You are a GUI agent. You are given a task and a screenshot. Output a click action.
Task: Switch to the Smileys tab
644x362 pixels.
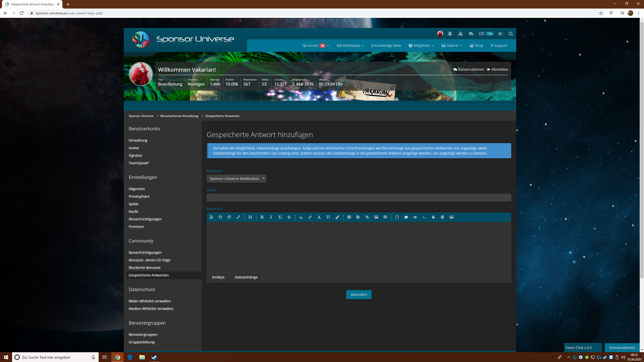click(x=218, y=277)
